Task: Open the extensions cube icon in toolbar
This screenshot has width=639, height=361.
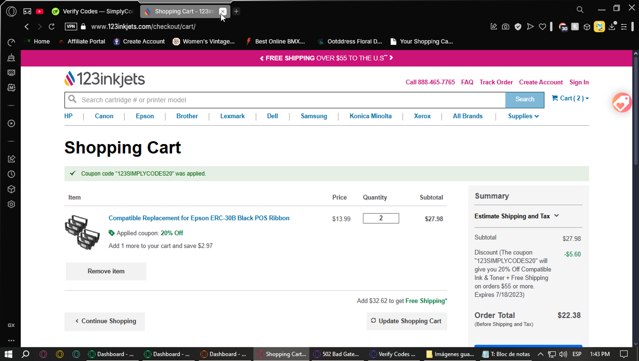Action: tap(587, 26)
